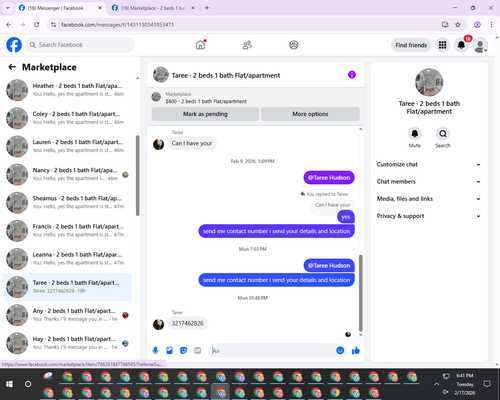
Task: Open a new browser tab
Action: pos(207,8)
